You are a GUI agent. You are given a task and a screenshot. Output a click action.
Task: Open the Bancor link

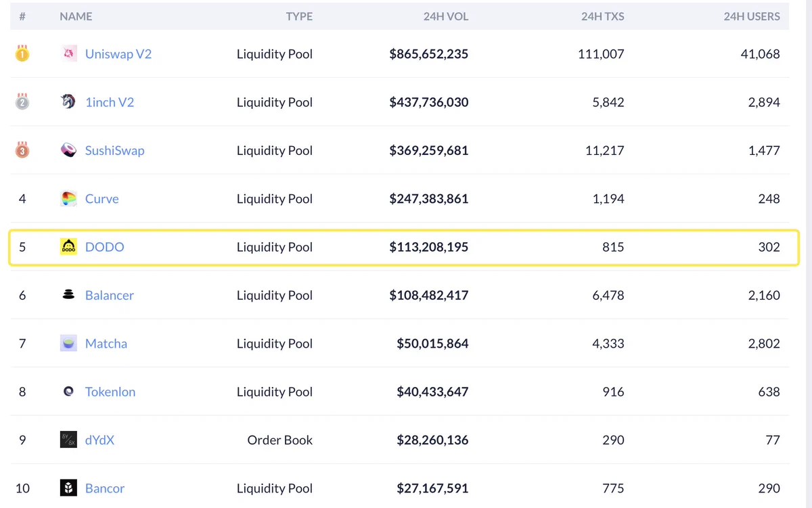tap(105, 488)
